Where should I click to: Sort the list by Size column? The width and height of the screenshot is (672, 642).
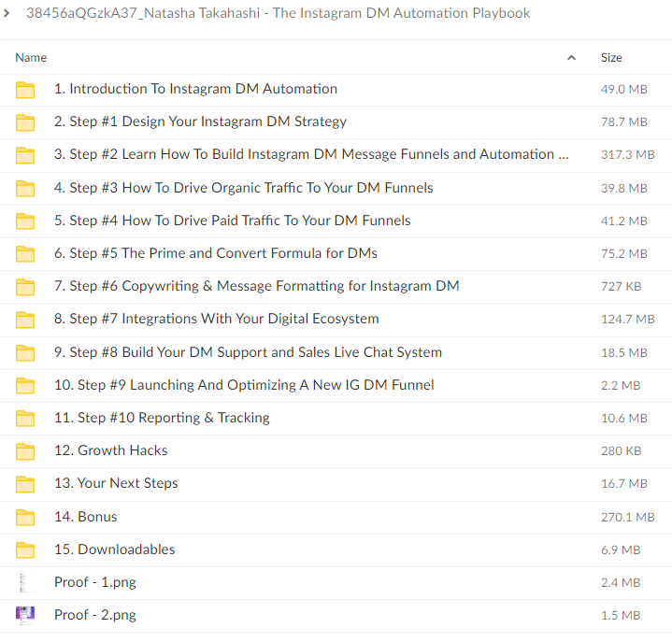(x=611, y=57)
